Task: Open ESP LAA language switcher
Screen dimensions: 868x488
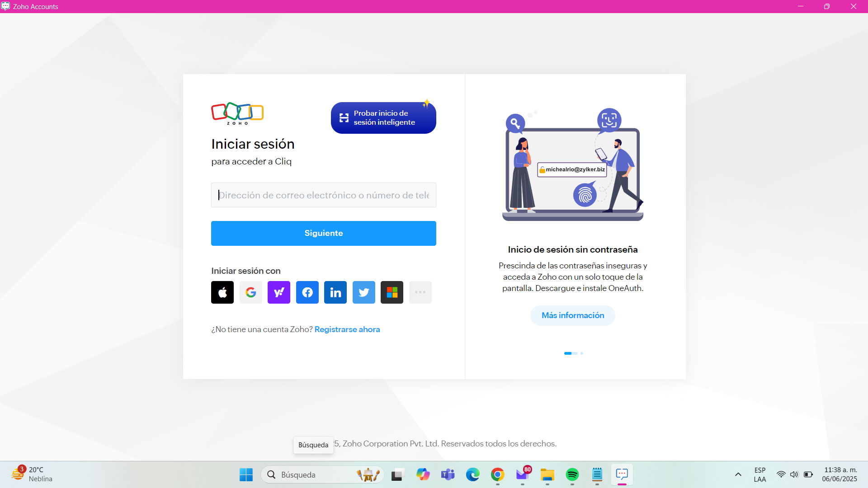Action: [760, 474]
